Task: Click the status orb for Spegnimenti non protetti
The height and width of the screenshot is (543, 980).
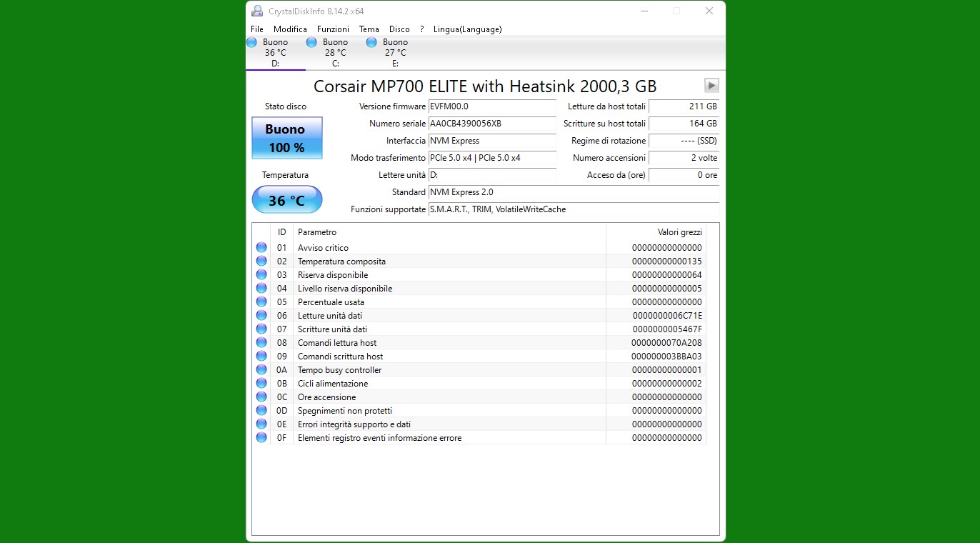Action: coord(261,411)
